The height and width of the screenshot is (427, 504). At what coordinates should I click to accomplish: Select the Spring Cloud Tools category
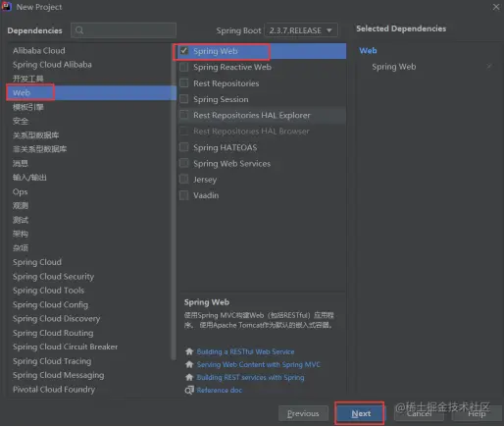pos(48,291)
